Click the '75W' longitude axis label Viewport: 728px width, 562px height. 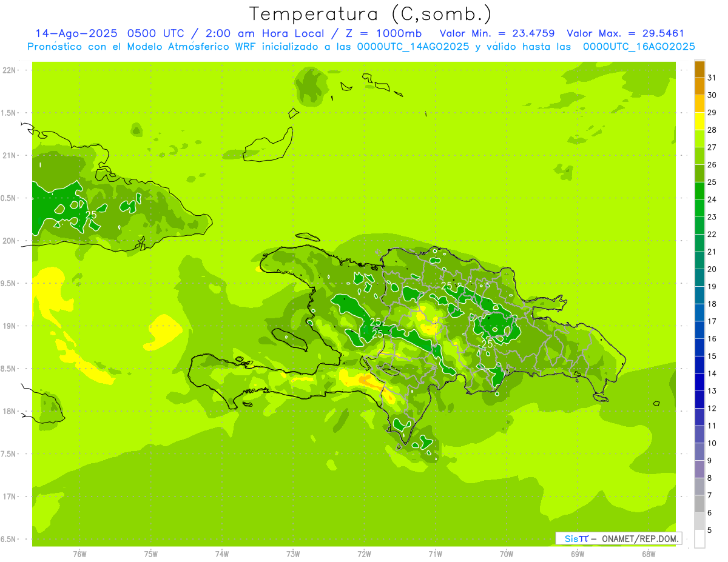(151, 554)
